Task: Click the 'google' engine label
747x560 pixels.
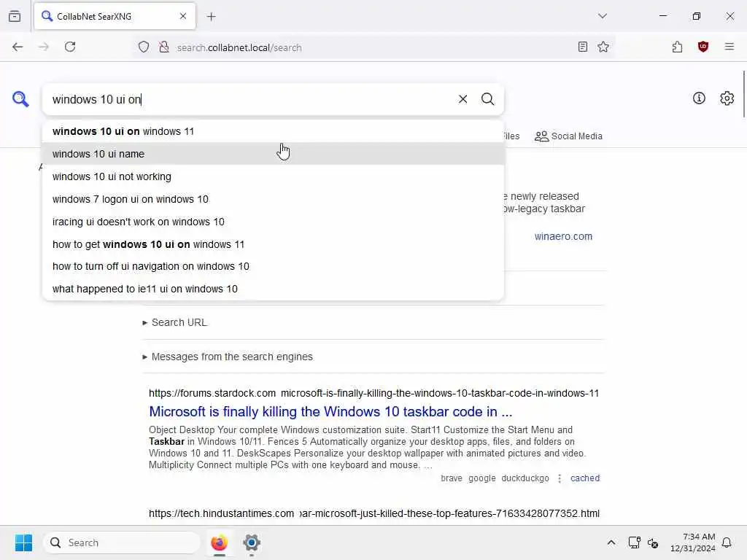Action: point(481,478)
